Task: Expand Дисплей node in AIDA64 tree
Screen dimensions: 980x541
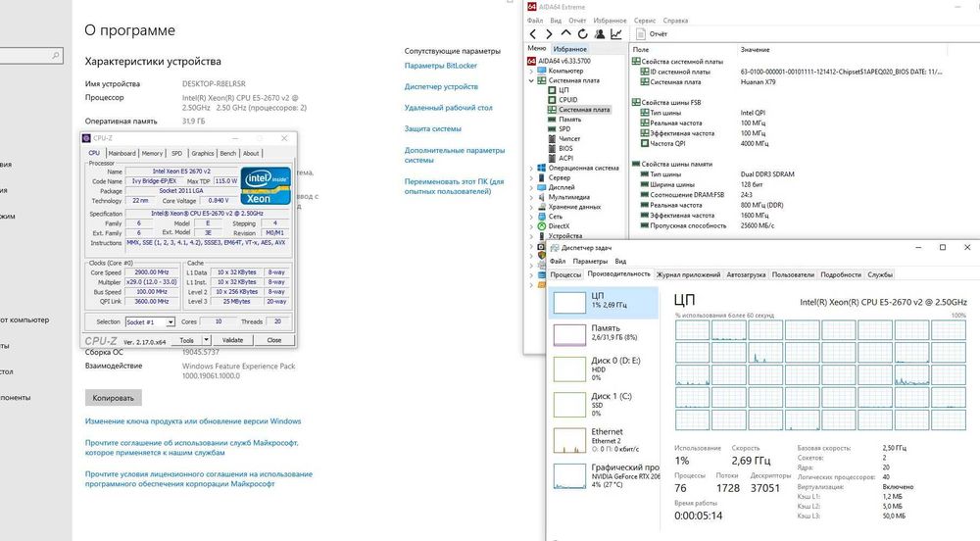Action: [531, 187]
